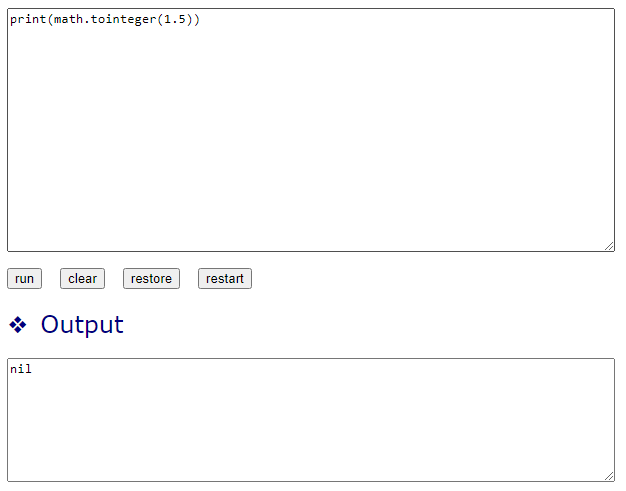Place cursor after the final closing parenthesis
626x491 pixels.
coord(201,20)
